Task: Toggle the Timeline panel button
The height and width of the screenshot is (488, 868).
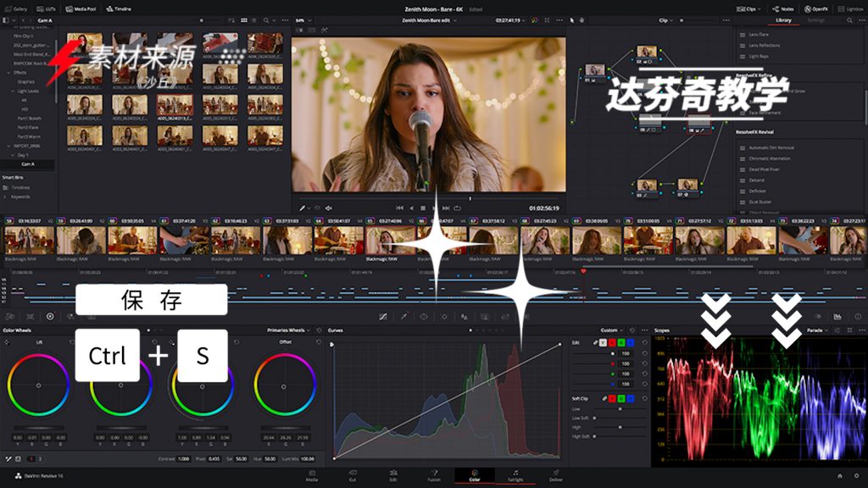Action: [x=119, y=8]
